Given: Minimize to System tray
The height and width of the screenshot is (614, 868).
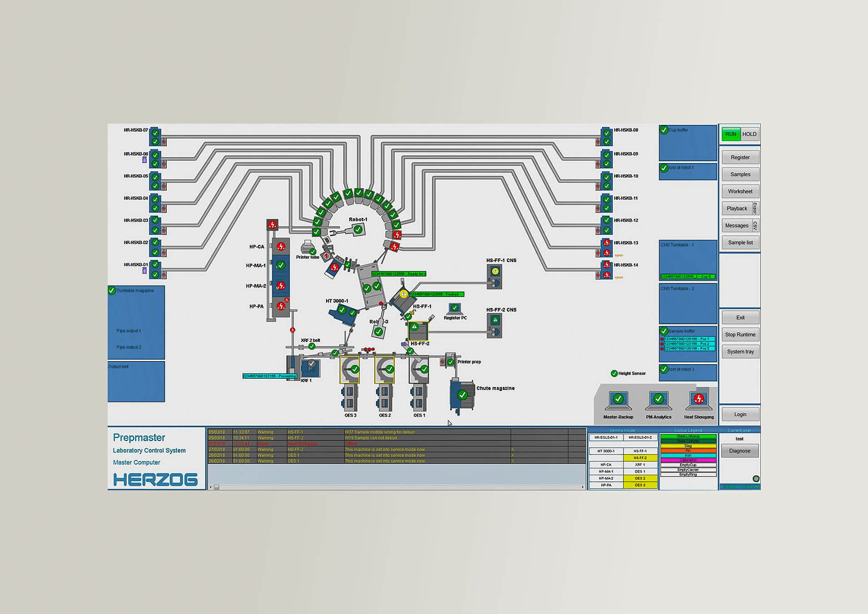Looking at the screenshot, I should click(x=740, y=352).
